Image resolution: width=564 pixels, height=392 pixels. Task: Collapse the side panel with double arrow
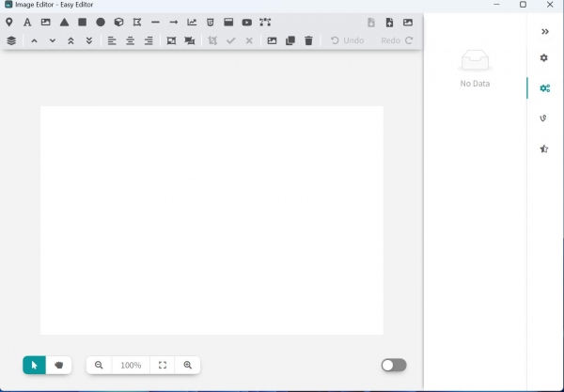coord(545,32)
